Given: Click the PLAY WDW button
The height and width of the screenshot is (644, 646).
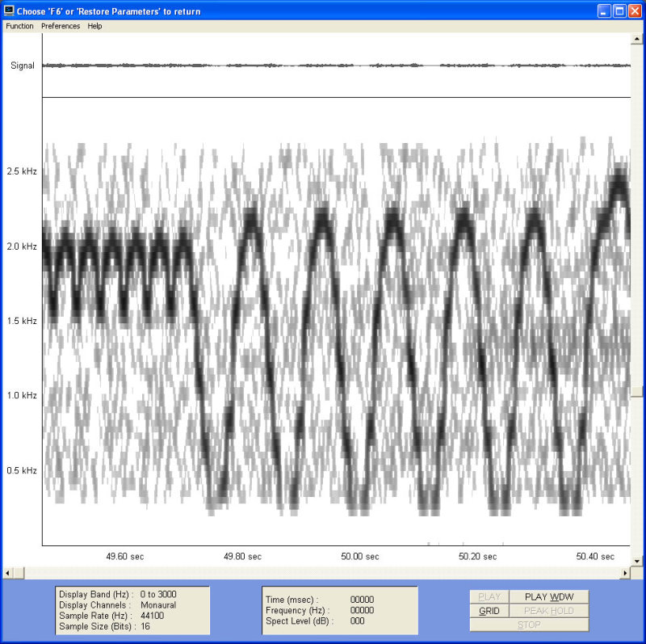Looking at the screenshot, I should [x=549, y=596].
